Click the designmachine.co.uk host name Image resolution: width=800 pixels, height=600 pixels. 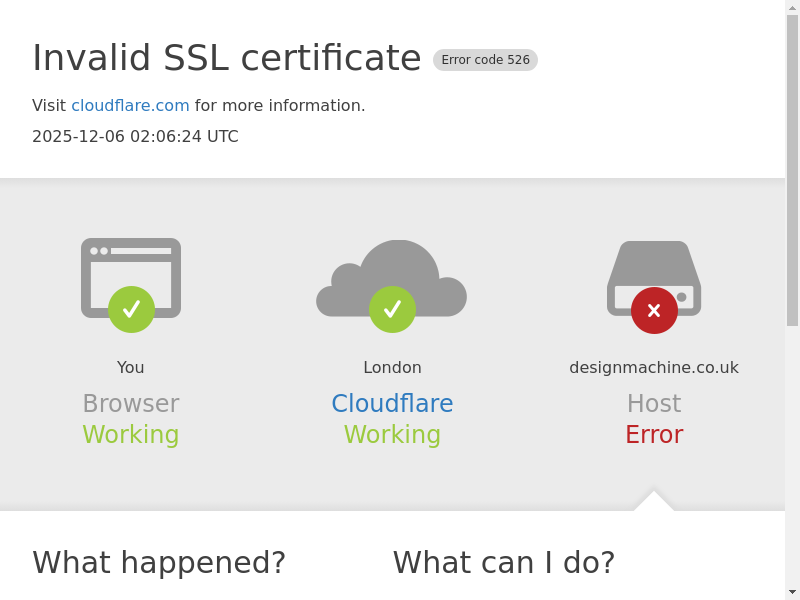point(654,368)
